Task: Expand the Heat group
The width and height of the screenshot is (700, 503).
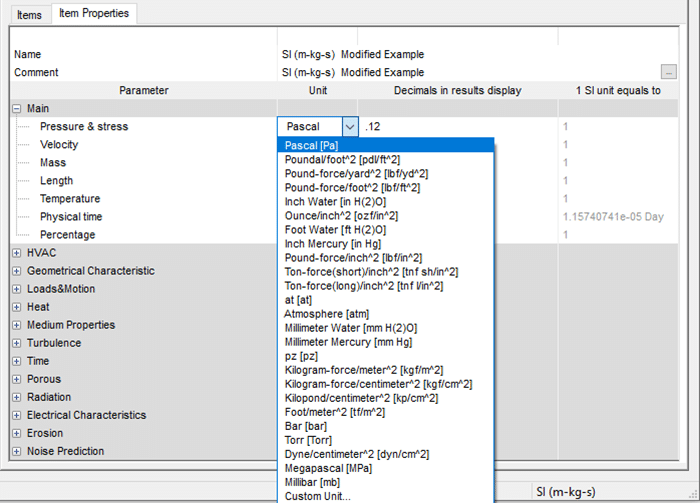Action: (x=17, y=307)
